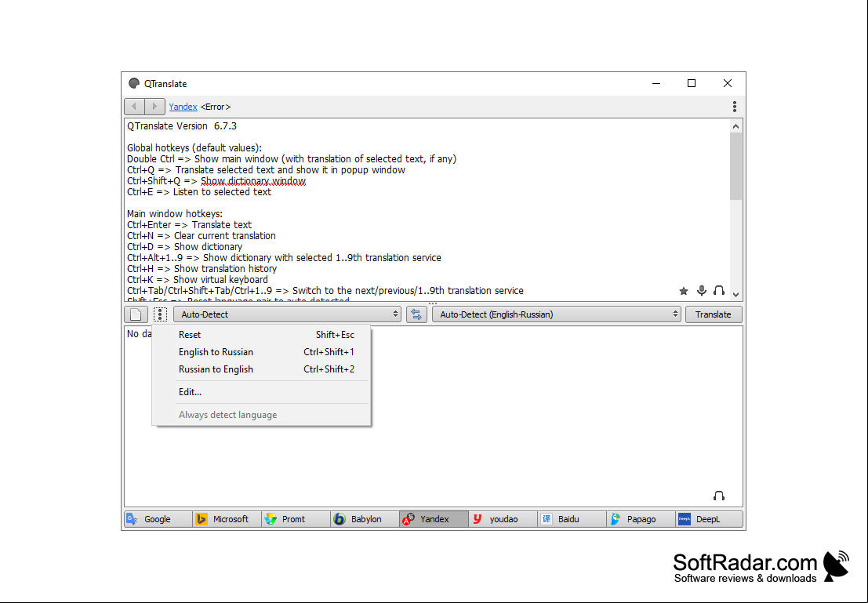Add translation to favorites with star icon
The width and height of the screenshot is (868, 603).
pos(684,291)
